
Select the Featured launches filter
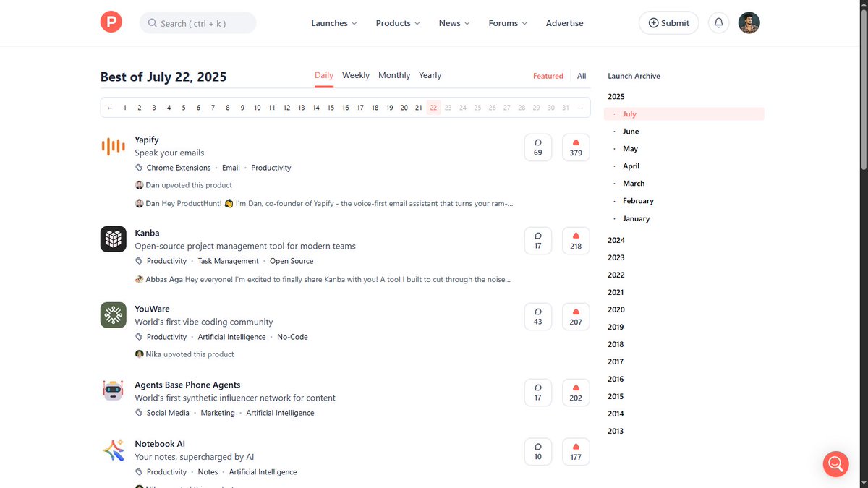548,76
